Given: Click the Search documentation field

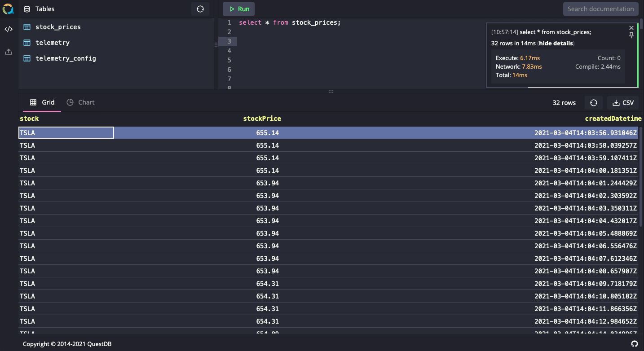Looking at the screenshot, I should click(x=600, y=9).
